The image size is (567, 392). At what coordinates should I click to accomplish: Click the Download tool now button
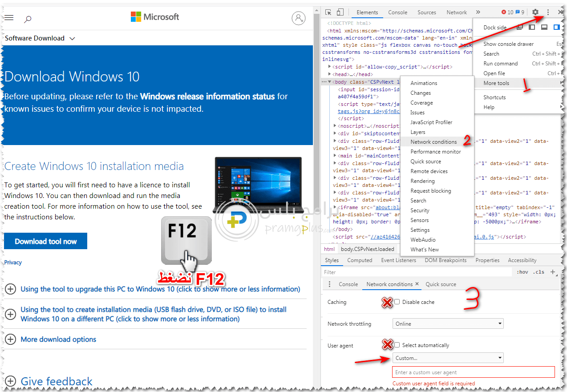pyautogui.click(x=46, y=241)
